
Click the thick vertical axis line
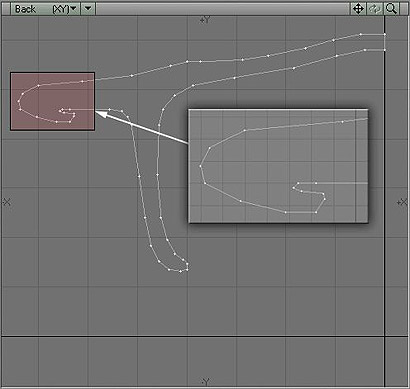(385, 200)
